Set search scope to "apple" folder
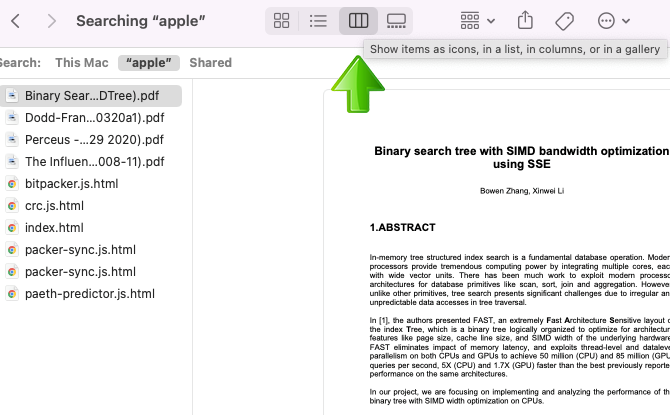The width and height of the screenshot is (670, 415). click(x=149, y=63)
